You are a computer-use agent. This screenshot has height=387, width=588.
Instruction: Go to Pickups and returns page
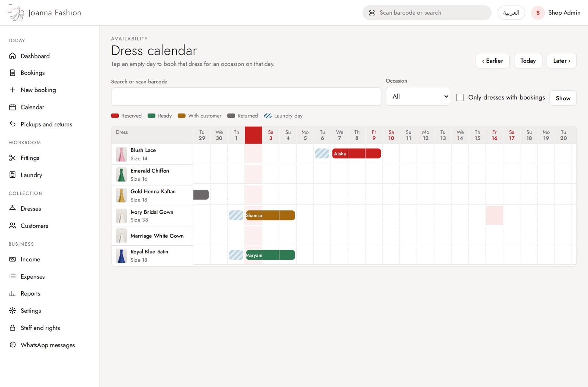click(40, 124)
